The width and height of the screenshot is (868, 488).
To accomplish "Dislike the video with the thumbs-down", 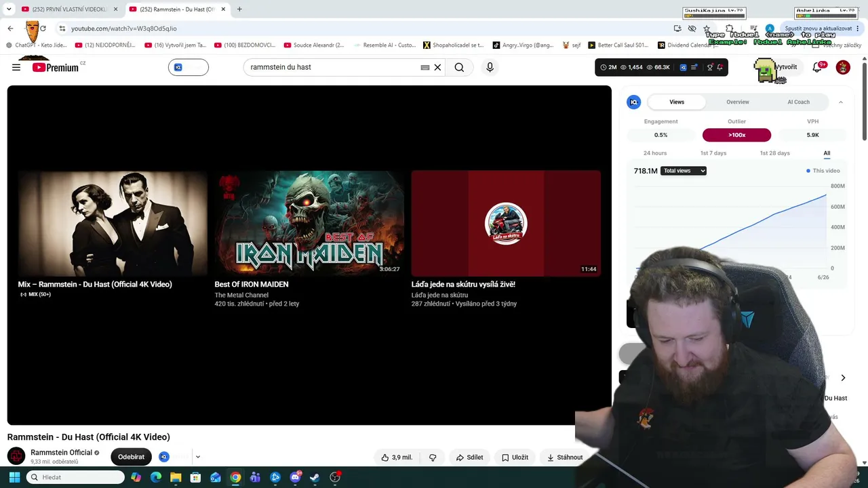I will pos(433,457).
